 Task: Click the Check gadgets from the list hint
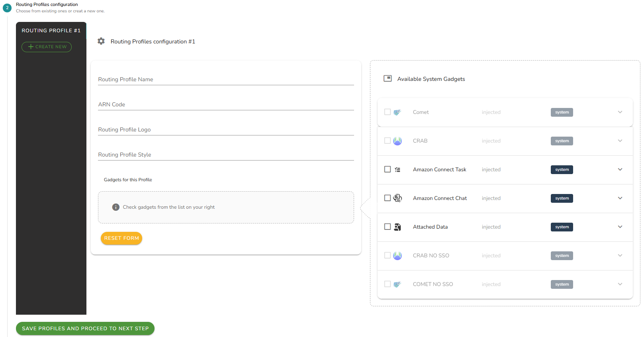168,207
